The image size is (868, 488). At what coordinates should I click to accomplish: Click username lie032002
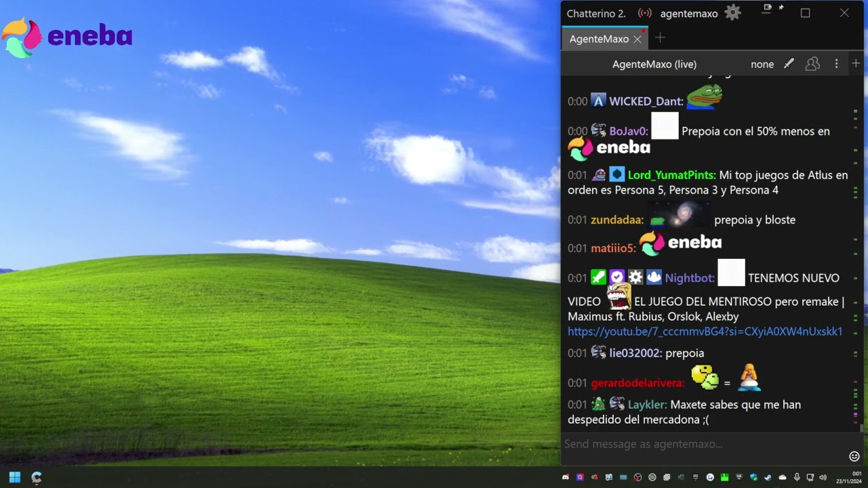point(635,353)
